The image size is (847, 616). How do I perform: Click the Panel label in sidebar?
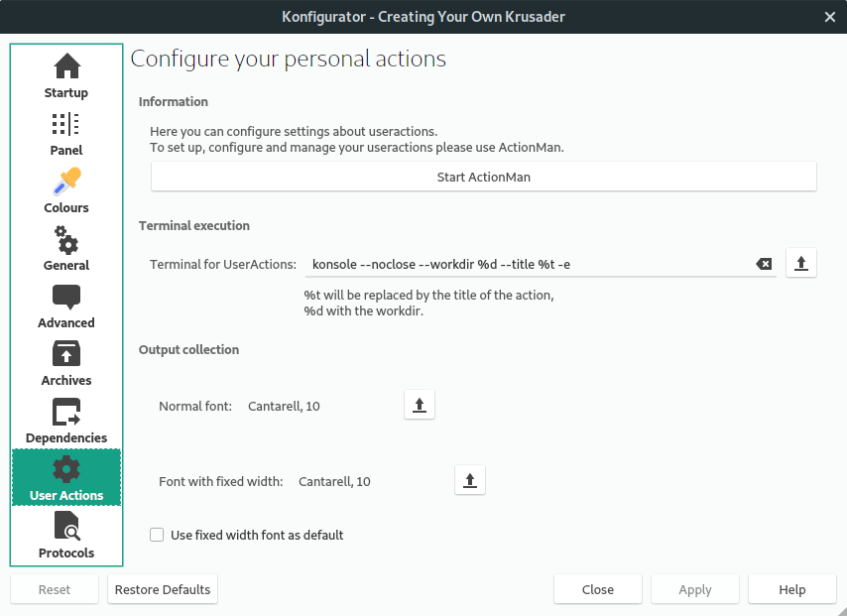[65, 150]
